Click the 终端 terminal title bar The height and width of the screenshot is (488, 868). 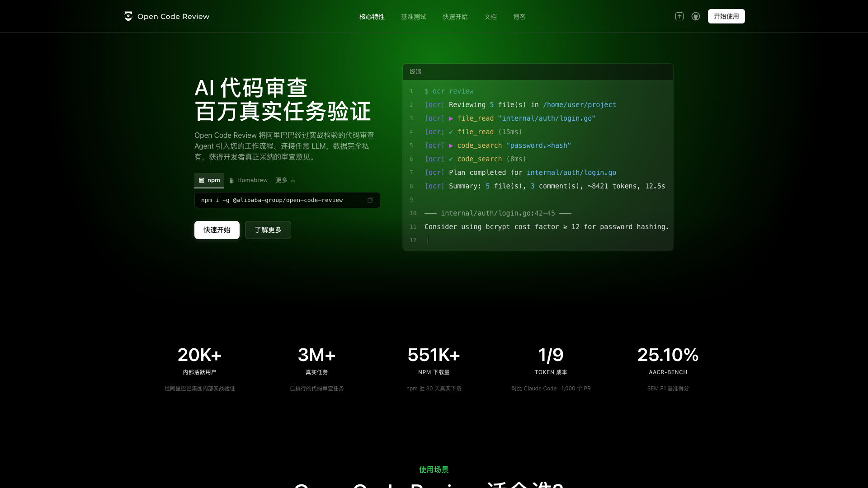click(538, 72)
